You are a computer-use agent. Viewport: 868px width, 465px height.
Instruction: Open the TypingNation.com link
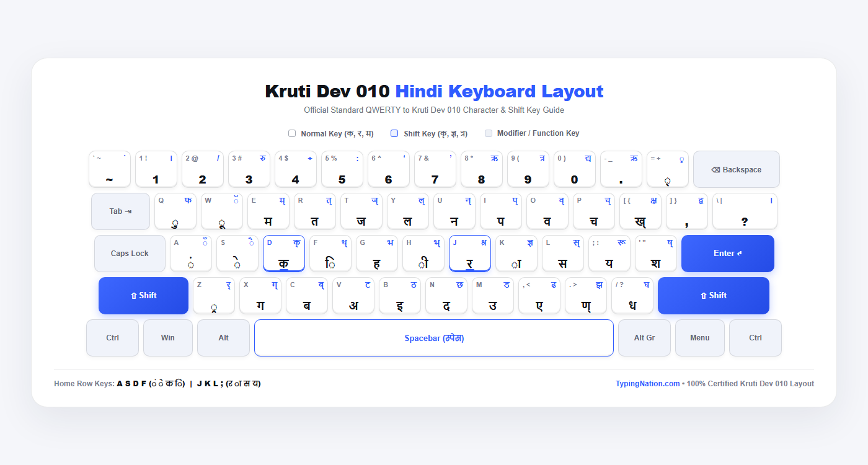click(x=647, y=384)
